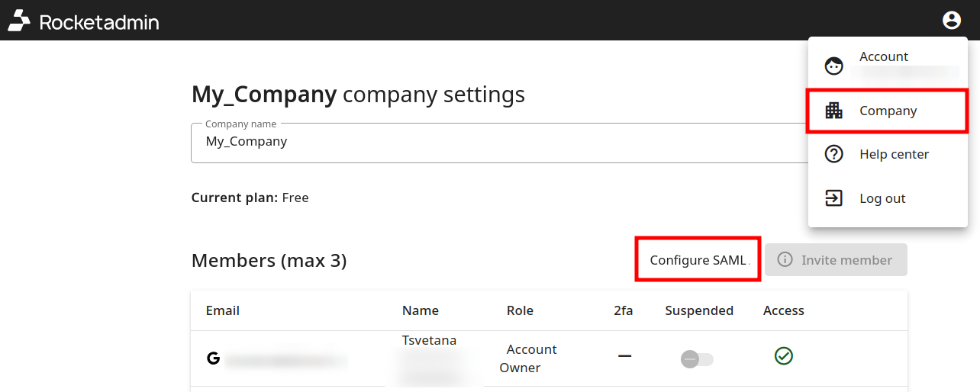Choose Log out from the menu
980x392 pixels.
pos(882,198)
